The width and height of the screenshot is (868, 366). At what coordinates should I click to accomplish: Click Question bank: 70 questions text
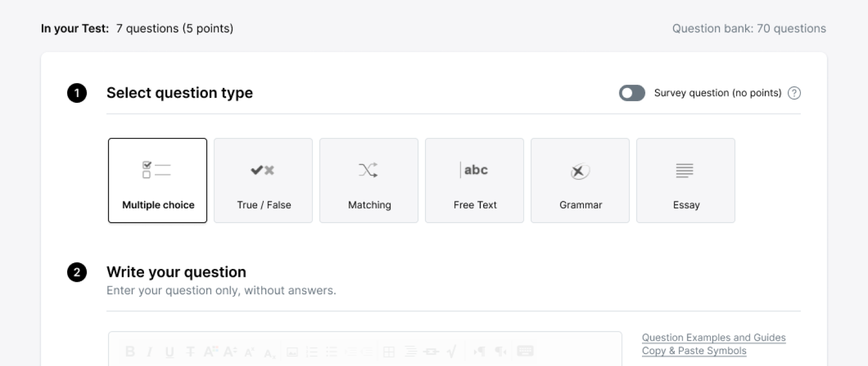749,29
